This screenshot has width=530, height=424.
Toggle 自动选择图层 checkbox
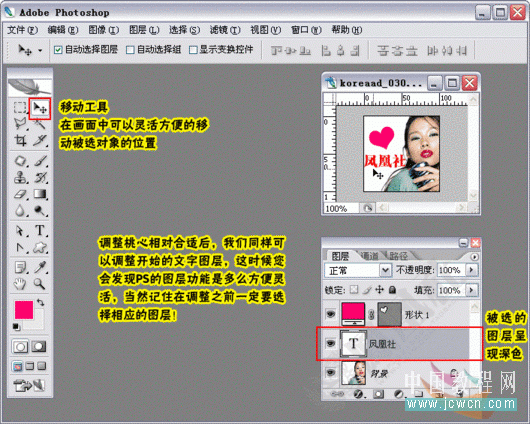(58, 50)
